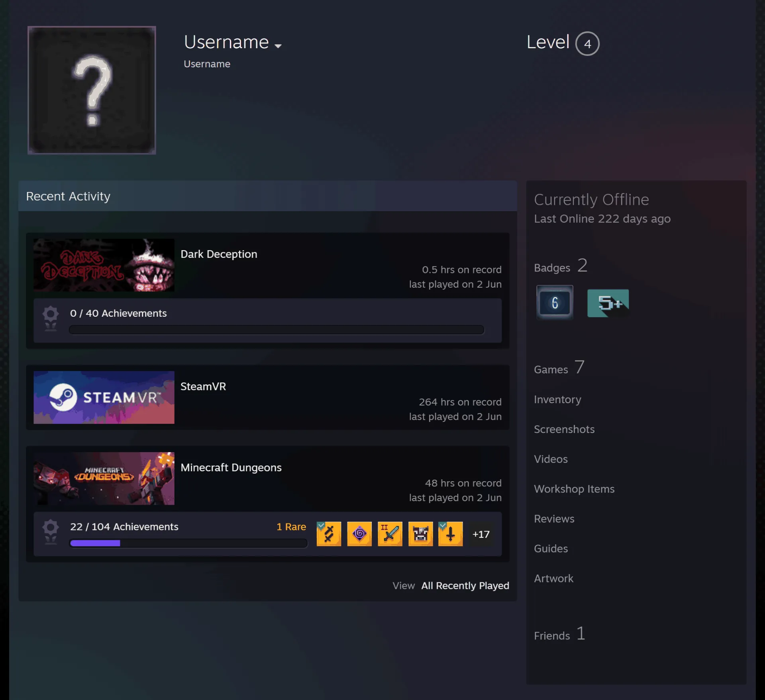Open the Screenshots link

coord(564,429)
